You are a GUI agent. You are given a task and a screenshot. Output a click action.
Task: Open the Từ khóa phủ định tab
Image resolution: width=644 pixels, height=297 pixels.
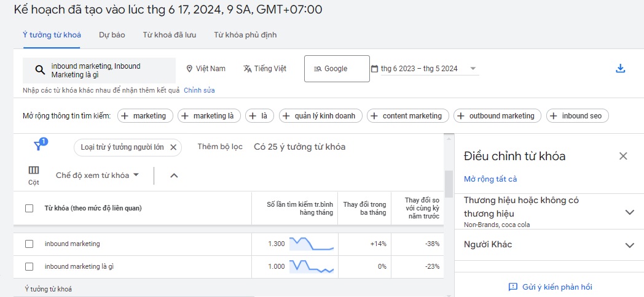click(245, 35)
